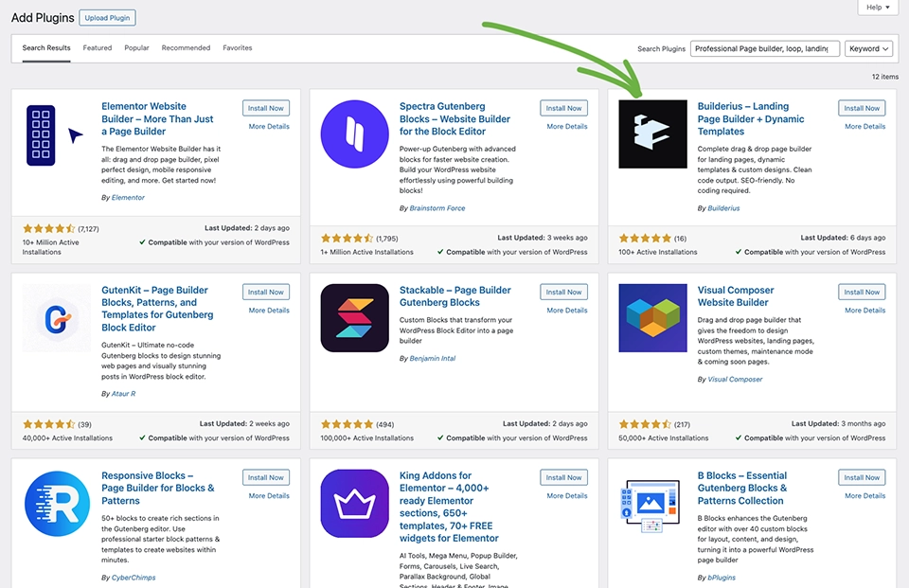The image size is (909, 588).
Task: Open the Keyword search type dropdown
Action: 866,48
